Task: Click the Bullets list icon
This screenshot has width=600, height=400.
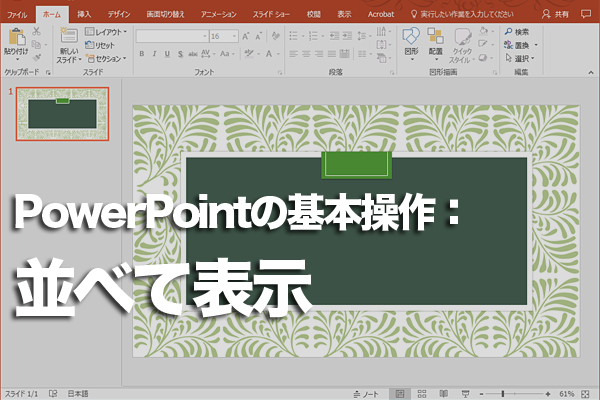Action: (293, 36)
